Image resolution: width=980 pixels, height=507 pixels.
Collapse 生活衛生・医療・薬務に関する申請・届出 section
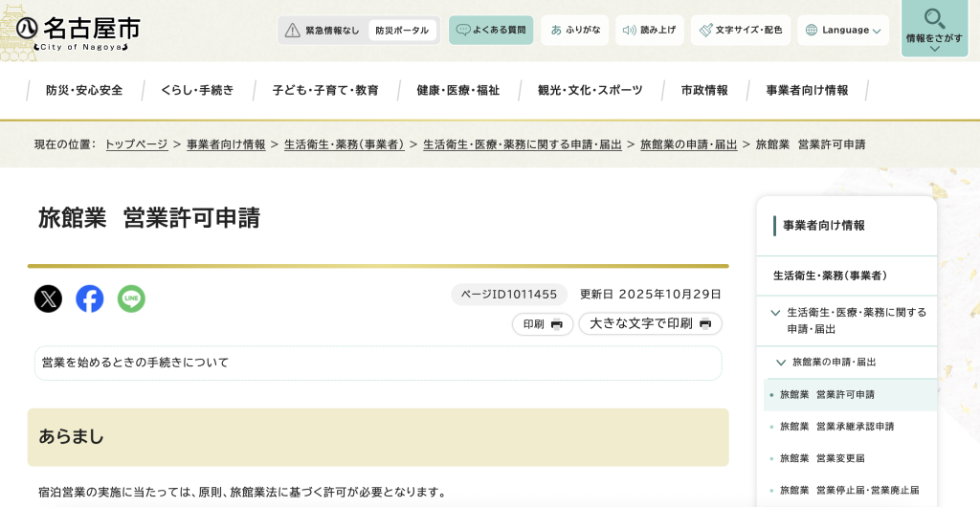(x=776, y=313)
